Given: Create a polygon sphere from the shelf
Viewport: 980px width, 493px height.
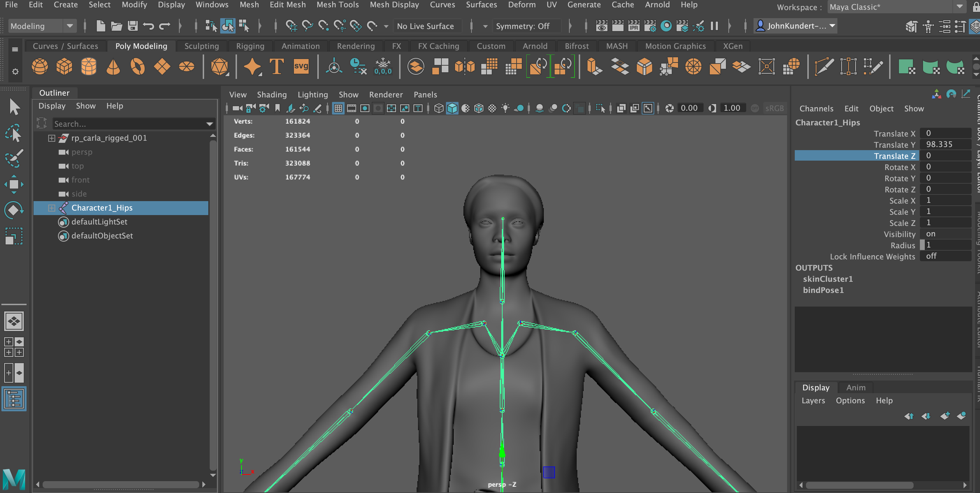Looking at the screenshot, I should 39,67.
